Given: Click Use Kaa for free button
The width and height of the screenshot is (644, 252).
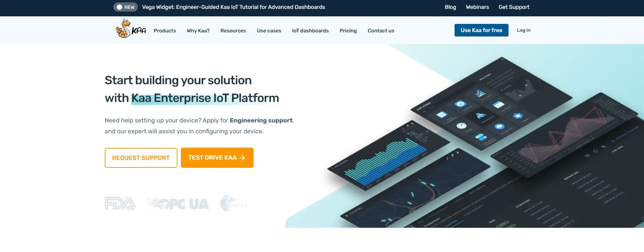Looking at the screenshot, I should point(481,30).
